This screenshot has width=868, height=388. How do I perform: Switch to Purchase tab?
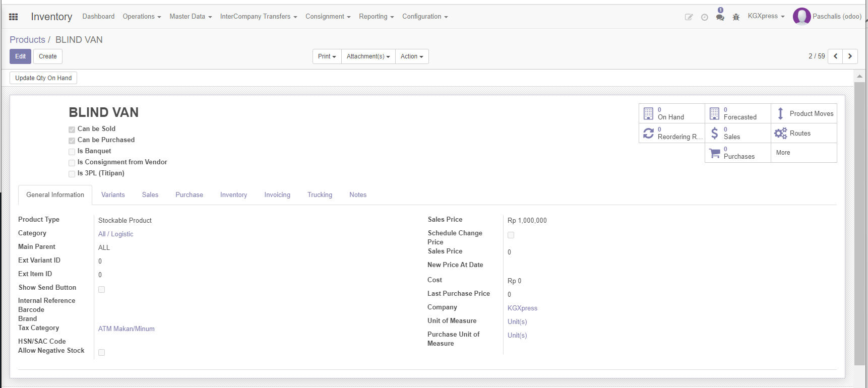coord(189,195)
